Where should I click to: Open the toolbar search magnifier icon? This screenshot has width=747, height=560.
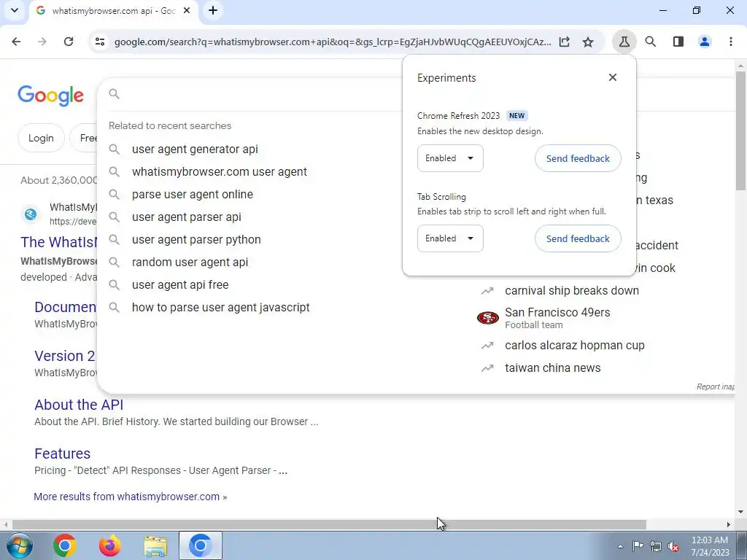pyautogui.click(x=651, y=42)
